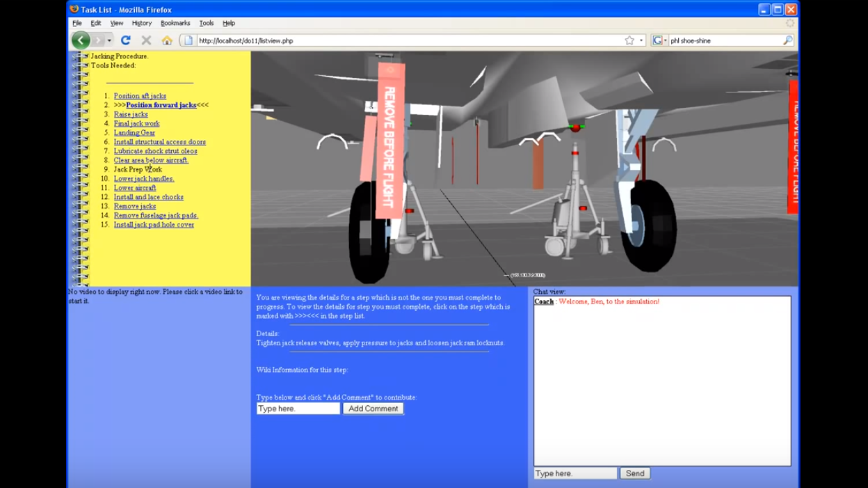This screenshot has width=868, height=488.
Task: Open 'Remove fuselage jack pads.' step
Action: [x=156, y=216]
